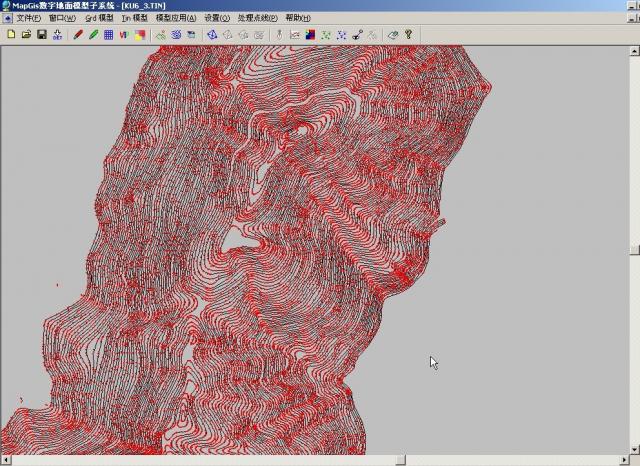Expand the 模型应用(A) menu
The width and height of the screenshot is (640, 466).
click(176, 18)
